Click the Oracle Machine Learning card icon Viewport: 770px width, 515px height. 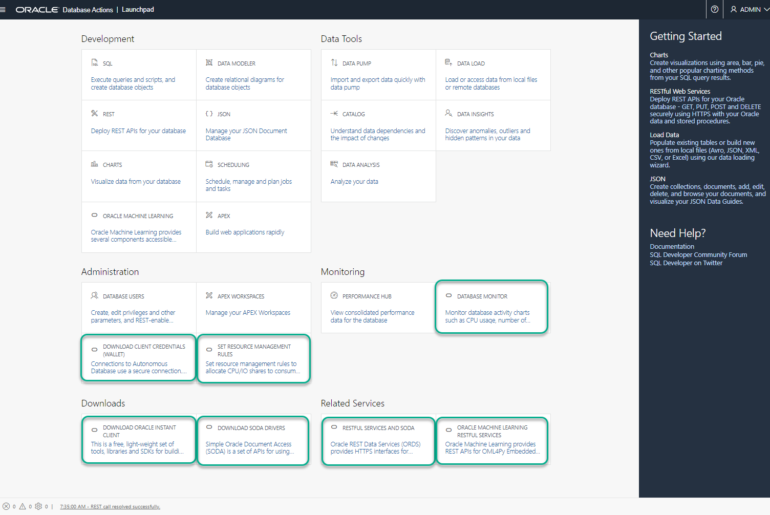click(x=94, y=215)
